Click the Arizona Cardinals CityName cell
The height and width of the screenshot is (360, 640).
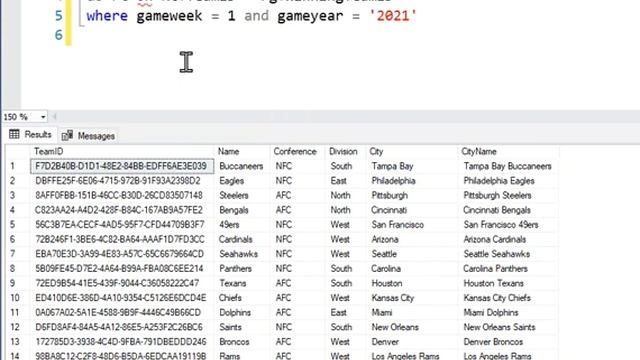509,239
